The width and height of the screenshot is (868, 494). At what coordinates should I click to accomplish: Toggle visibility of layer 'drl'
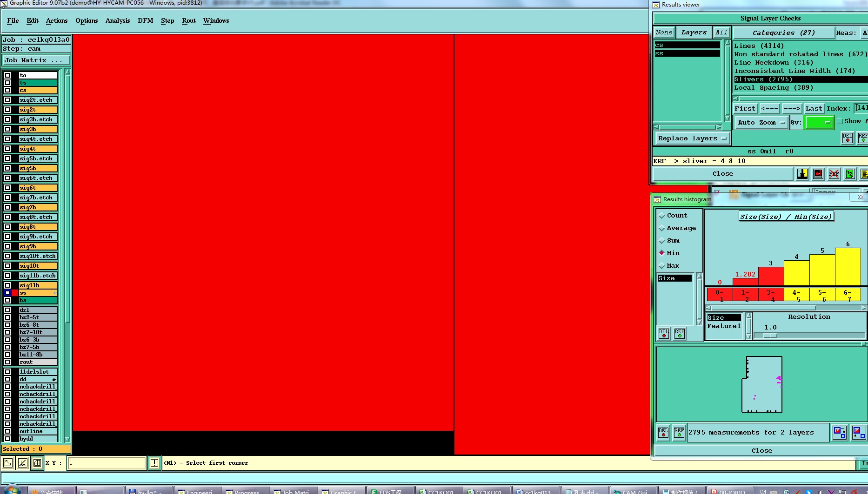(x=7, y=310)
